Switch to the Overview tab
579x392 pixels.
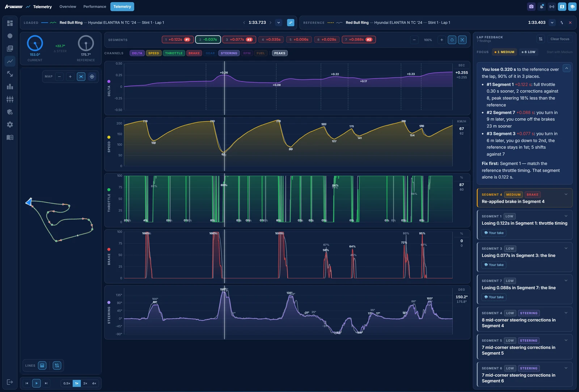coord(68,7)
